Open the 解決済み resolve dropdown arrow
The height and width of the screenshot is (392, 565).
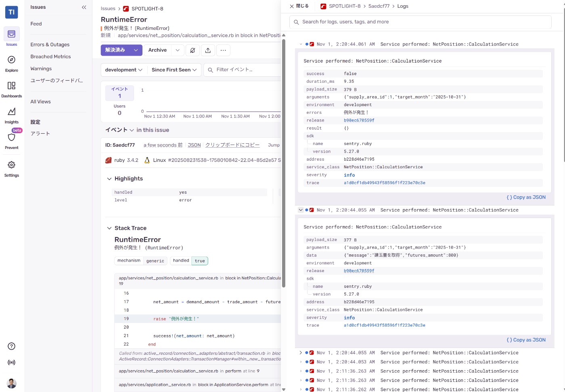click(x=136, y=50)
